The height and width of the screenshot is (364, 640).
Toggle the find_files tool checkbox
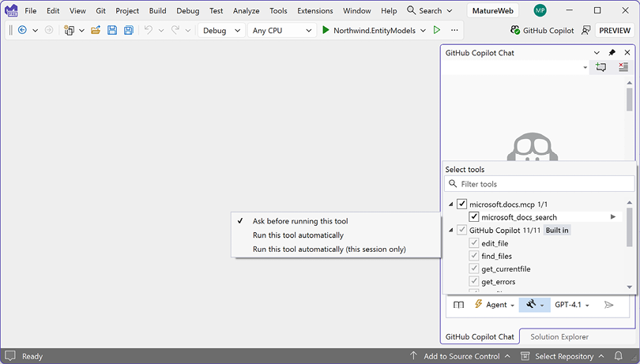[x=474, y=256]
